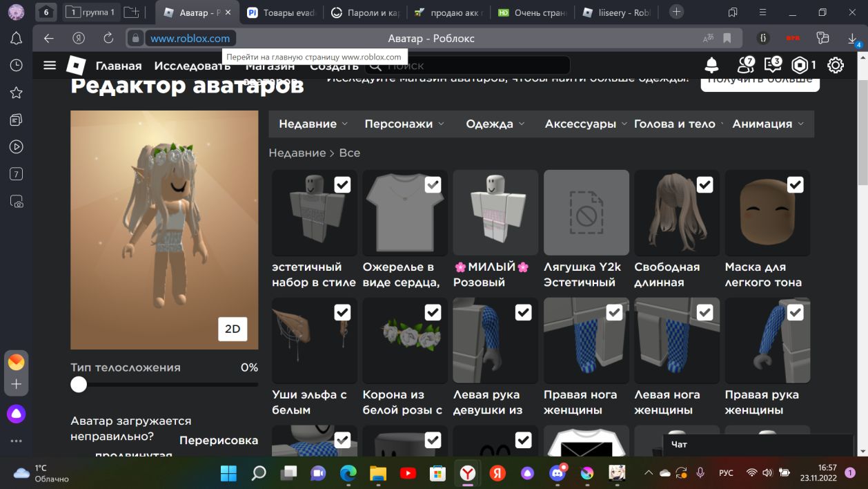Image resolution: width=868 pixels, height=489 pixels.
Task: Open the Roblox settings gear
Action: (836, 65)
